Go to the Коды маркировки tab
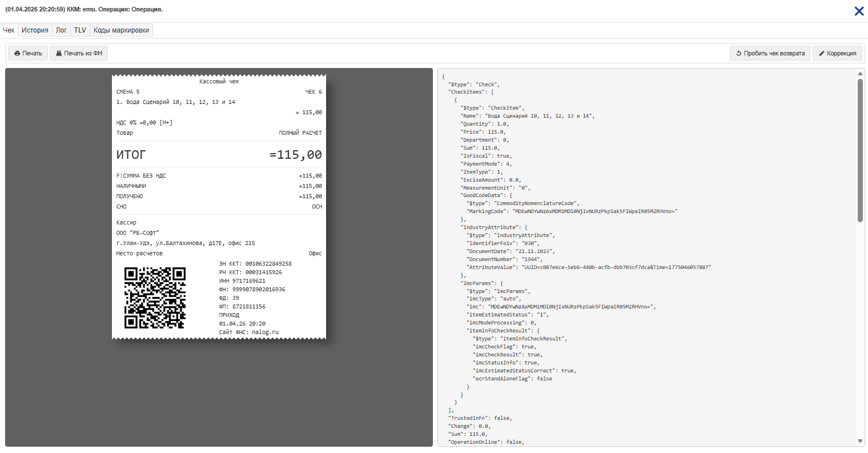Viewport: 868px width, 453px height. click(x=121, y=30)
